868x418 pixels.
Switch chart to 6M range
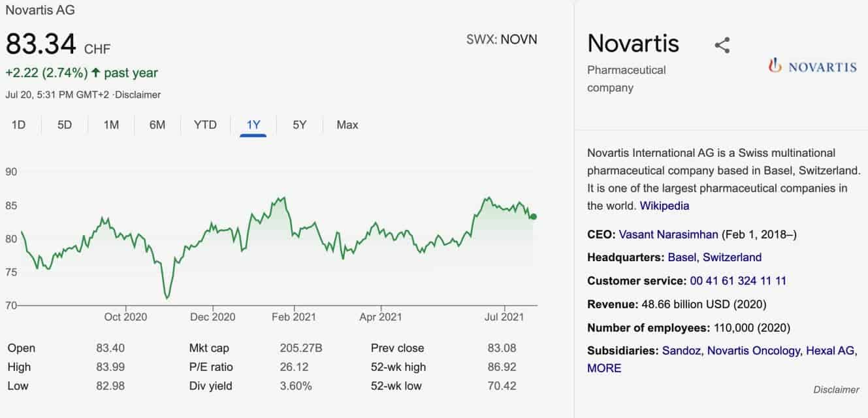157,125
